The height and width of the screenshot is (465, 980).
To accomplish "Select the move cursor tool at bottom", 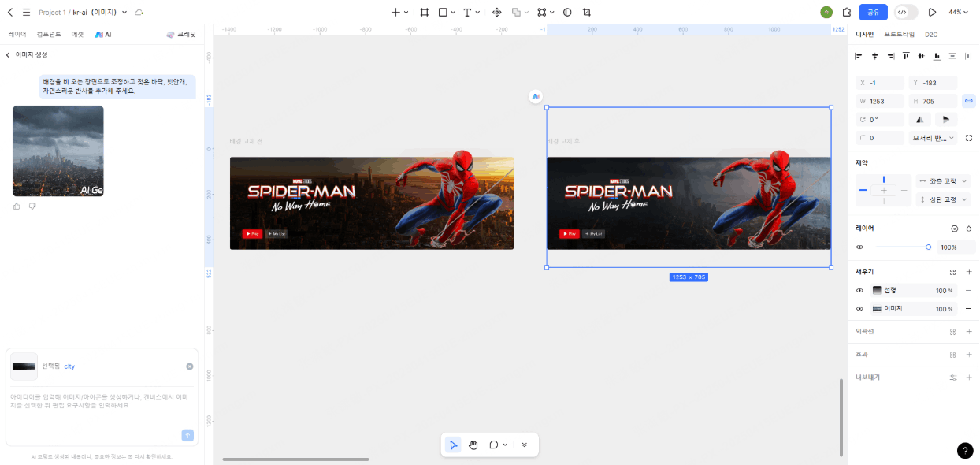I will [453, 445].
